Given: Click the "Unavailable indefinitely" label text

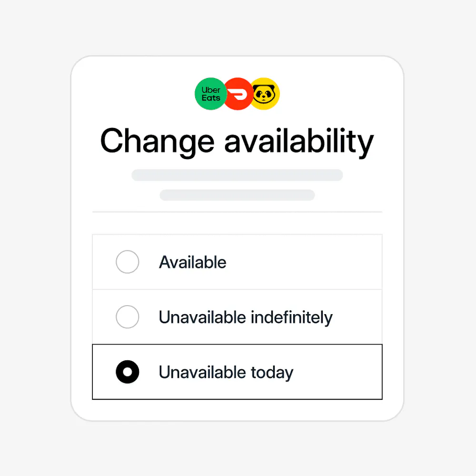Looking at the screenshot, I should [x=245, y=317].
